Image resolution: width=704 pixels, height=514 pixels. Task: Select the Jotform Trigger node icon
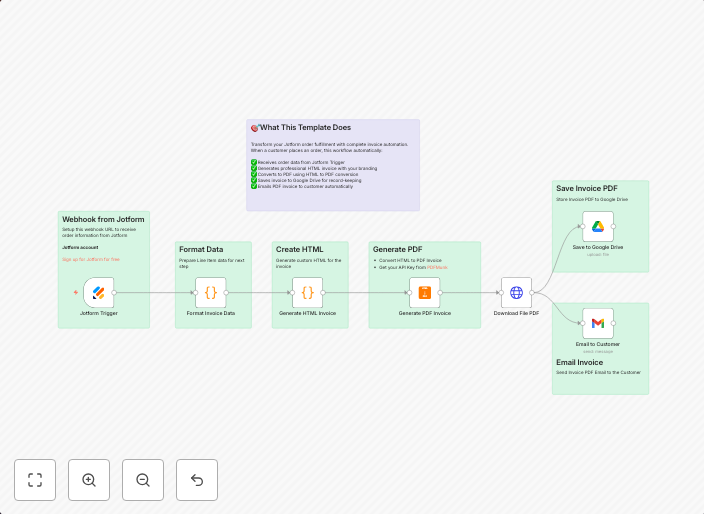point(99,293)
